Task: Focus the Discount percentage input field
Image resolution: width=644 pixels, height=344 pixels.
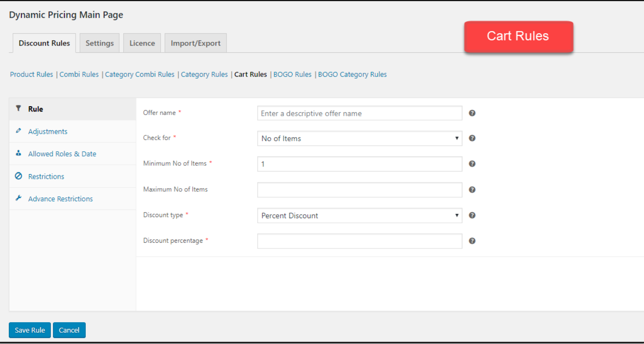Action: pyautogui.click(x=359, y=241)
